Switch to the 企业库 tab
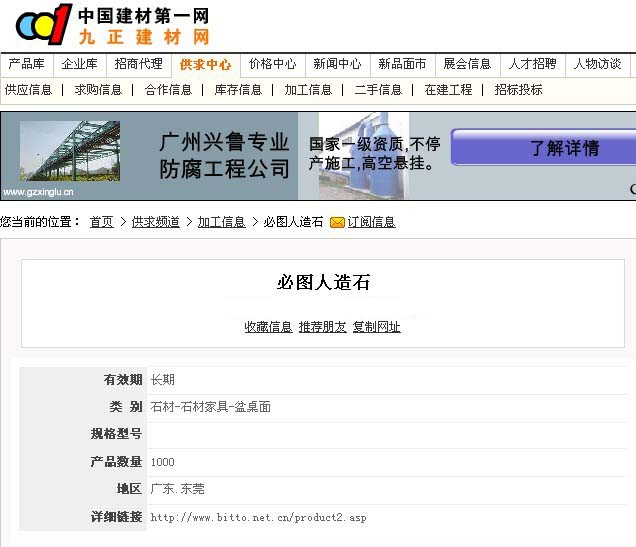This screenshot has height=547, width=636. [x=80, y=64]
